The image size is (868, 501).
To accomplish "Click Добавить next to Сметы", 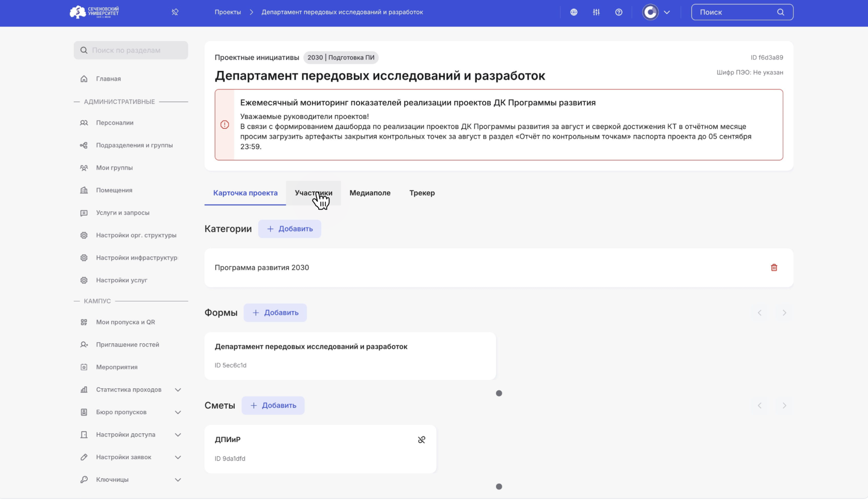I will [x=273, y=405].
